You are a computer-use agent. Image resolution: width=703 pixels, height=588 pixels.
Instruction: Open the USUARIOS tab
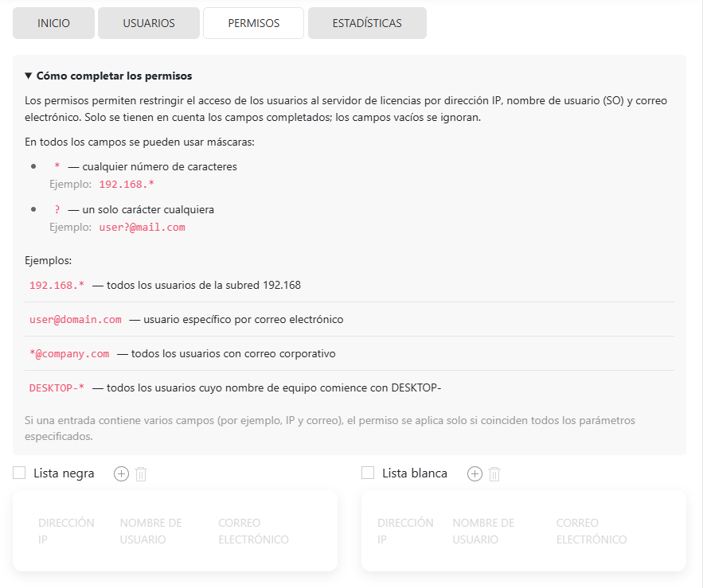click(x=149, y=23)
